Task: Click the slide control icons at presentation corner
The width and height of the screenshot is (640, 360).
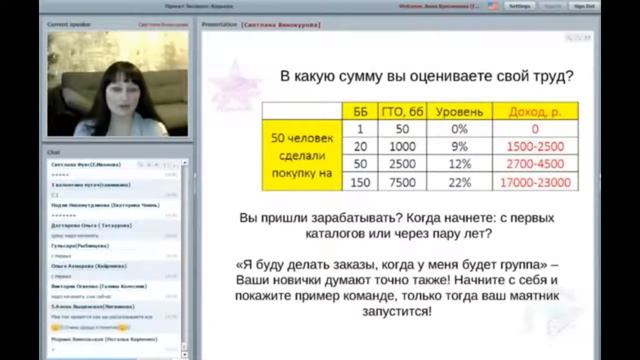Action: pyautogui.click(x=578, y=38)
